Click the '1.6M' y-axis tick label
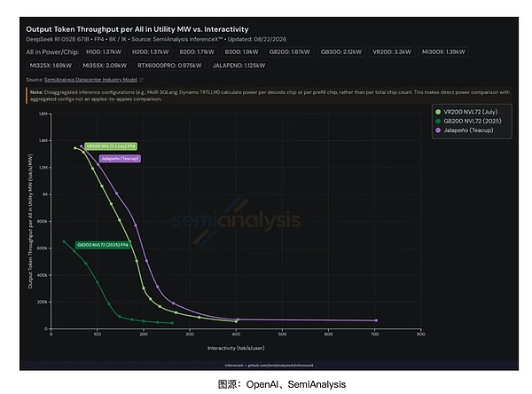The height and width of the screenshot is (394, 532). 43,114
